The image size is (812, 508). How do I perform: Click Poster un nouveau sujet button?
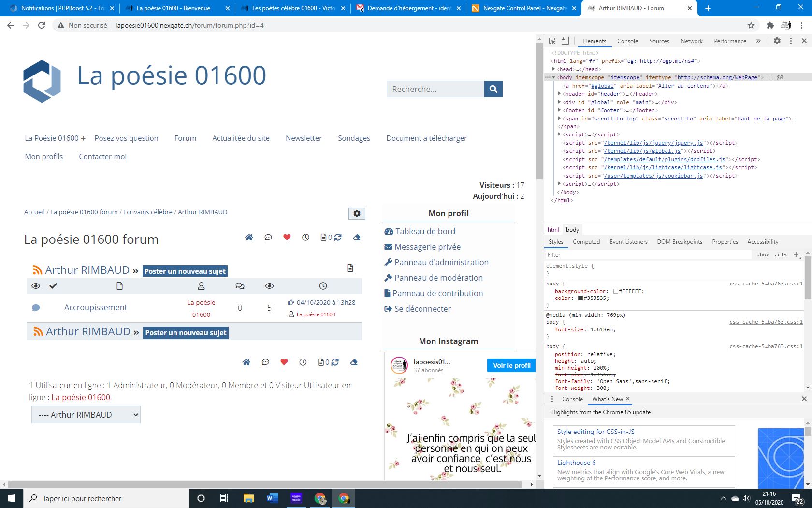pos(185,271)
